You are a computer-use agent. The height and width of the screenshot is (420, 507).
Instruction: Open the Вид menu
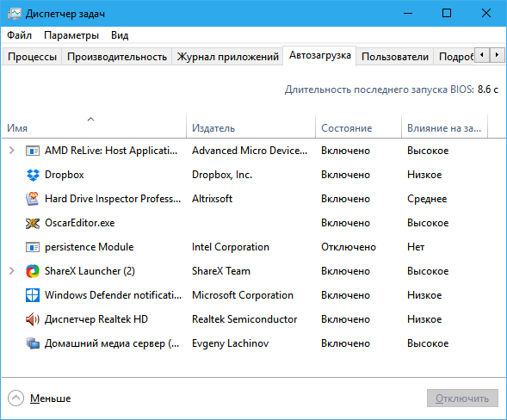[x=120, y=35]
